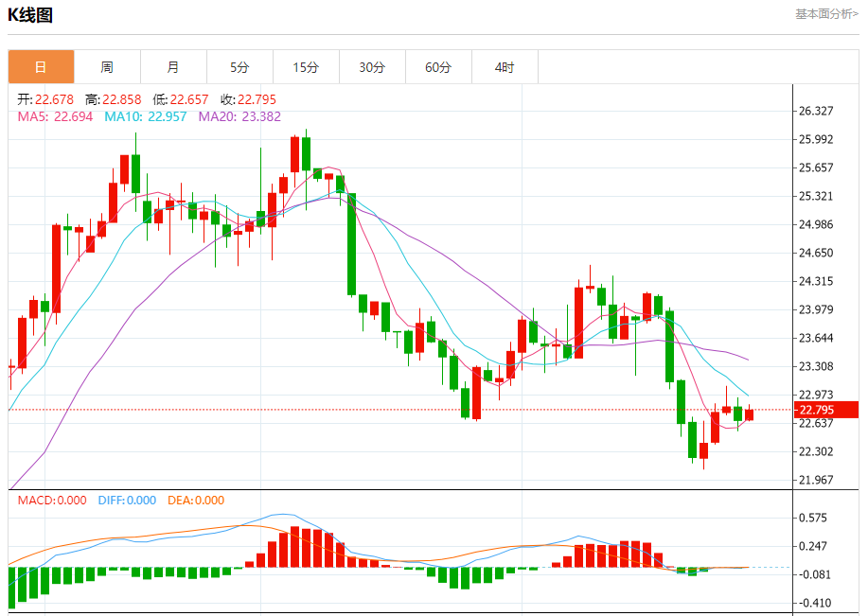This screenshot has width=868, height=616.
Task: Click the tallest MACD red histogram bar
Action: [294, 547]
